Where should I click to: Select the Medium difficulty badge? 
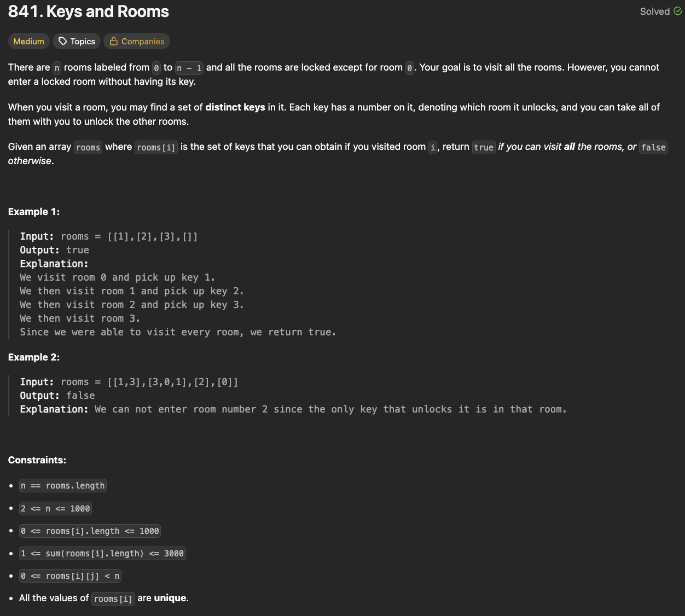tap(28, 42)
